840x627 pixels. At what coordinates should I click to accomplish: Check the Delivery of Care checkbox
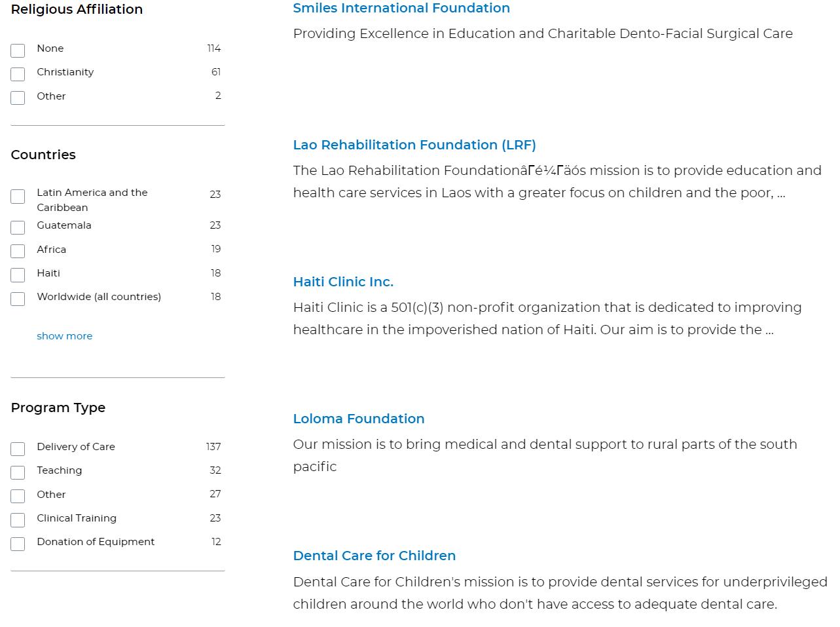pos(18,449)
